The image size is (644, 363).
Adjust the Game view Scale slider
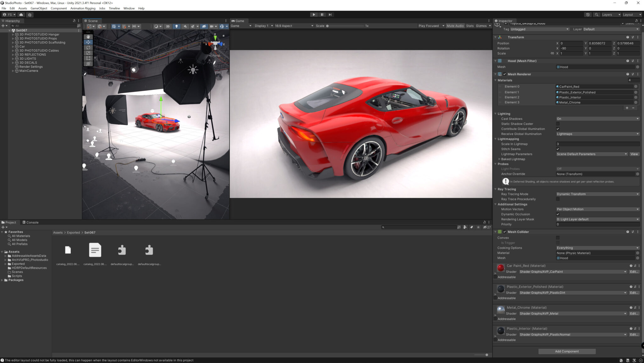click(327, 26)
